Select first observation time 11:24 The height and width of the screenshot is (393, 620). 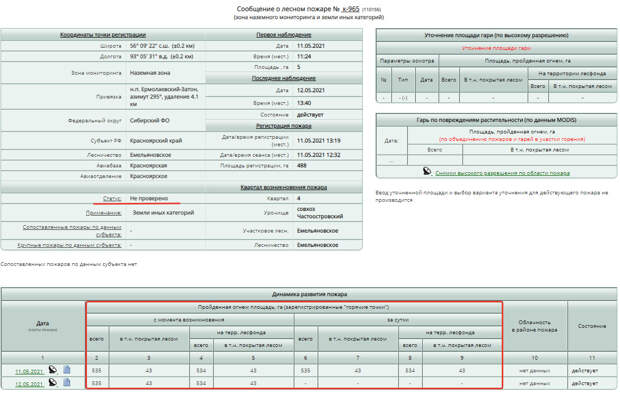[x=304, y=56]
